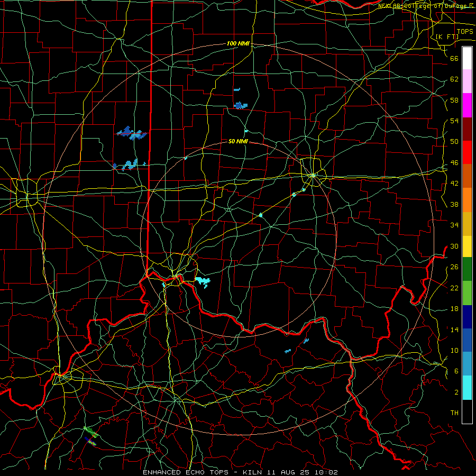This screenshot has width=476, height=476.
Task: Click the 30 value on the legend
Action: coord(454,246)
